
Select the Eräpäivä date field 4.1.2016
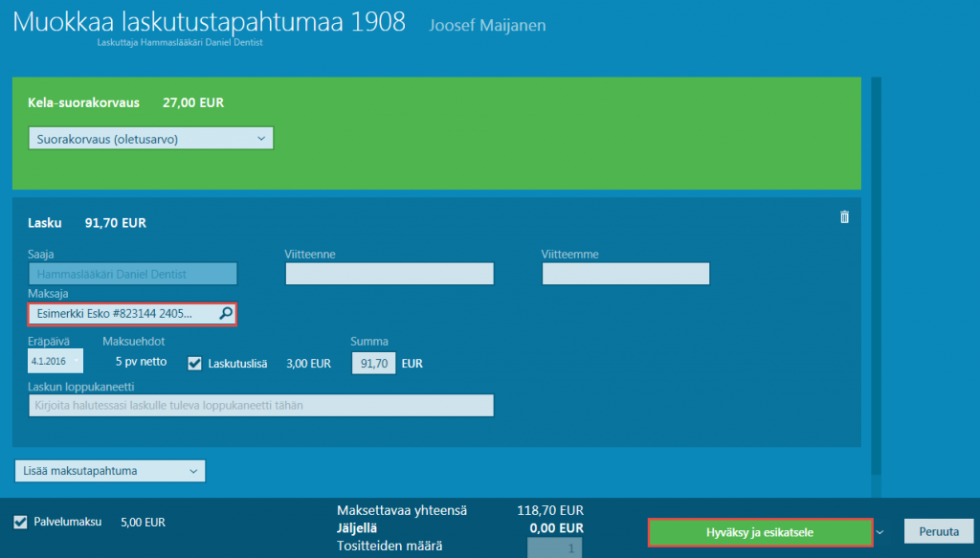tap(50, 360)
